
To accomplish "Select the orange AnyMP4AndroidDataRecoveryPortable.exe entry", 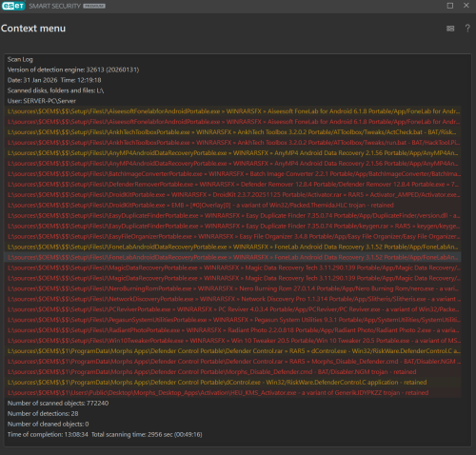I will pyautogui.click(x=233, y=153).
